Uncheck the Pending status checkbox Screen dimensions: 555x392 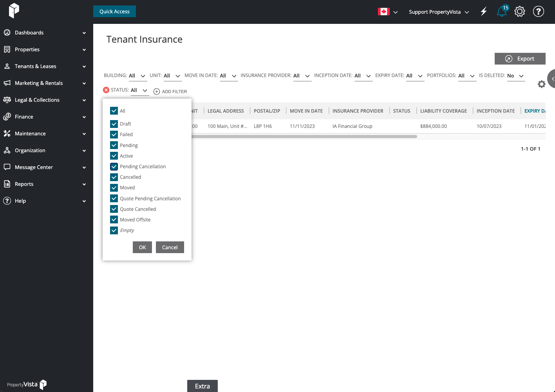114,145
